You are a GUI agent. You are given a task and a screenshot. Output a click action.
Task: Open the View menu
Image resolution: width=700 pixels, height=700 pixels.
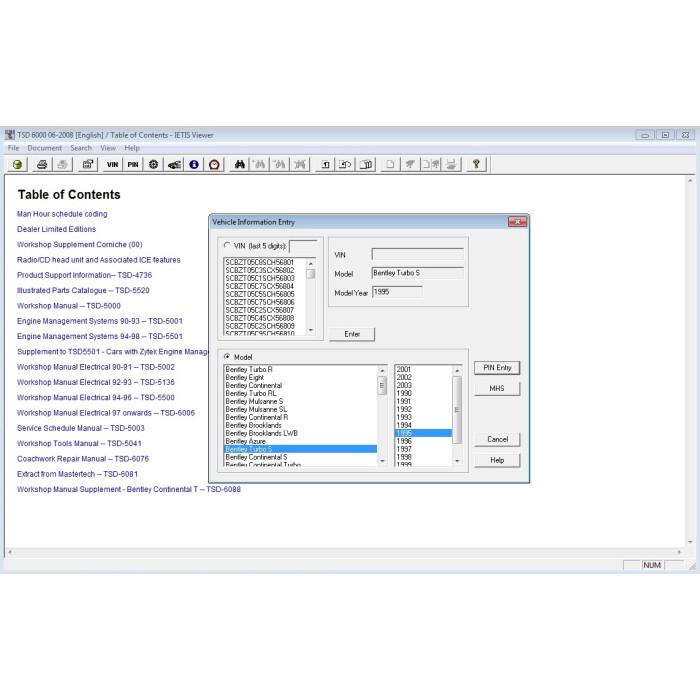point(108,148)
